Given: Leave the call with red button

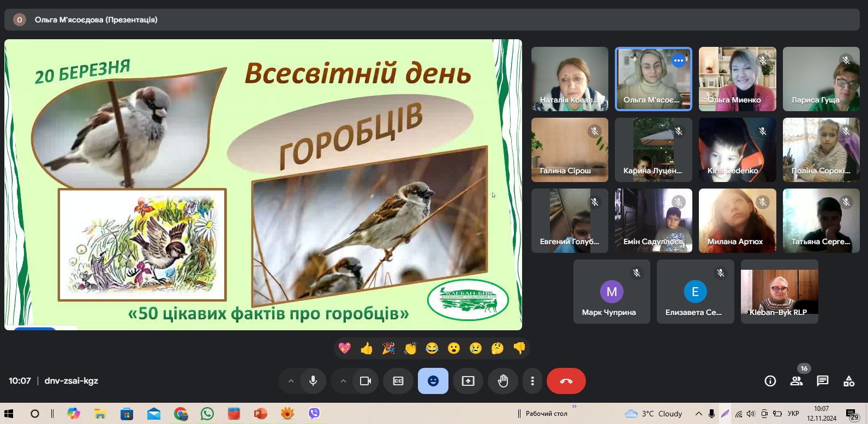Looking at the screenshot, I should 566,381.
